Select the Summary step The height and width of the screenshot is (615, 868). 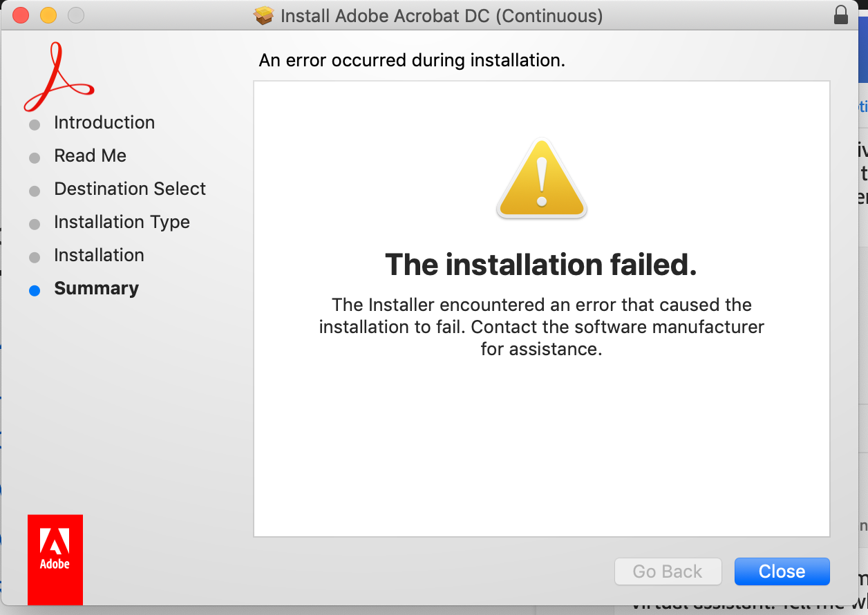point(96,288)
